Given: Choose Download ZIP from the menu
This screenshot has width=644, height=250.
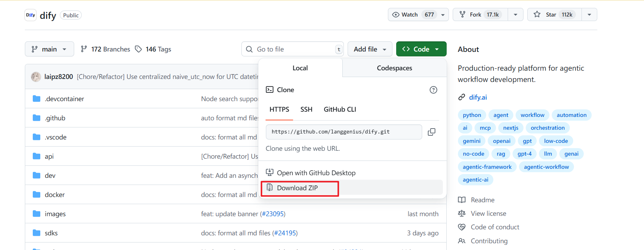Looking at the screenshot, I should tap(352, 188).
